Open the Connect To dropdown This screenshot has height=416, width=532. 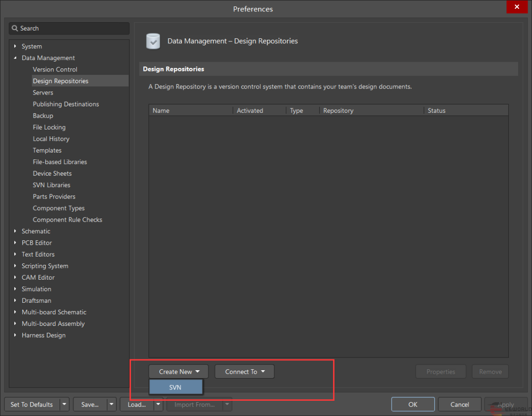[x=244, y=372]
